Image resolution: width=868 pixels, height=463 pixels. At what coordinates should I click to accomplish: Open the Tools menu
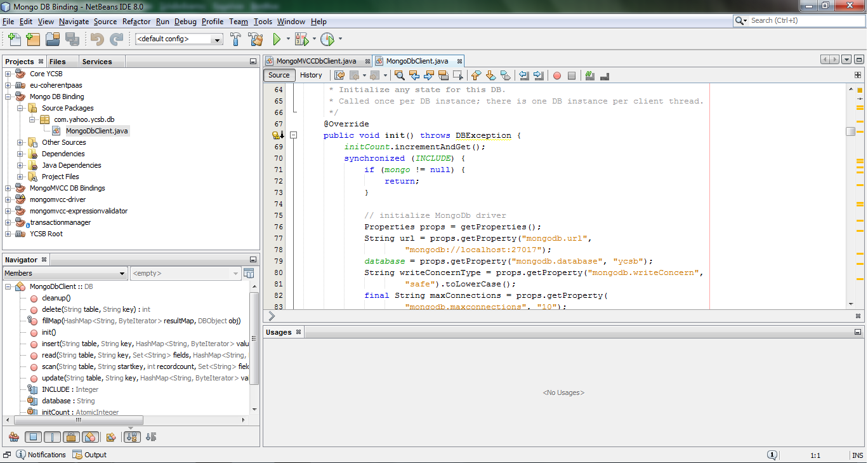coord(263,22)
